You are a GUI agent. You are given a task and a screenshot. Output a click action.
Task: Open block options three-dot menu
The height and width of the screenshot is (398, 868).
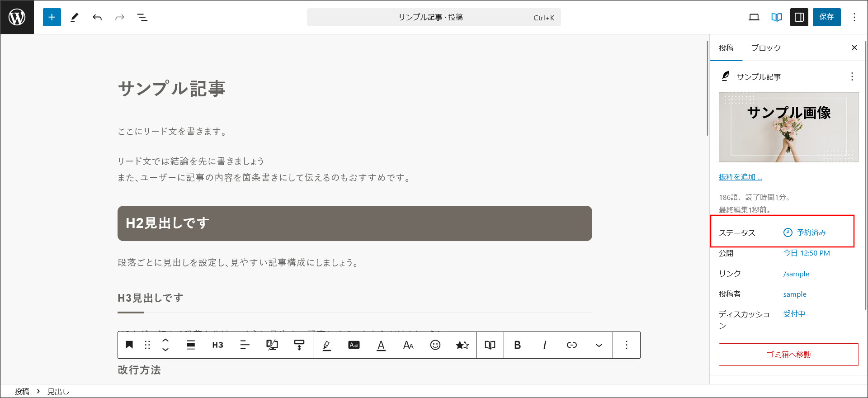(x=627, y=345)
